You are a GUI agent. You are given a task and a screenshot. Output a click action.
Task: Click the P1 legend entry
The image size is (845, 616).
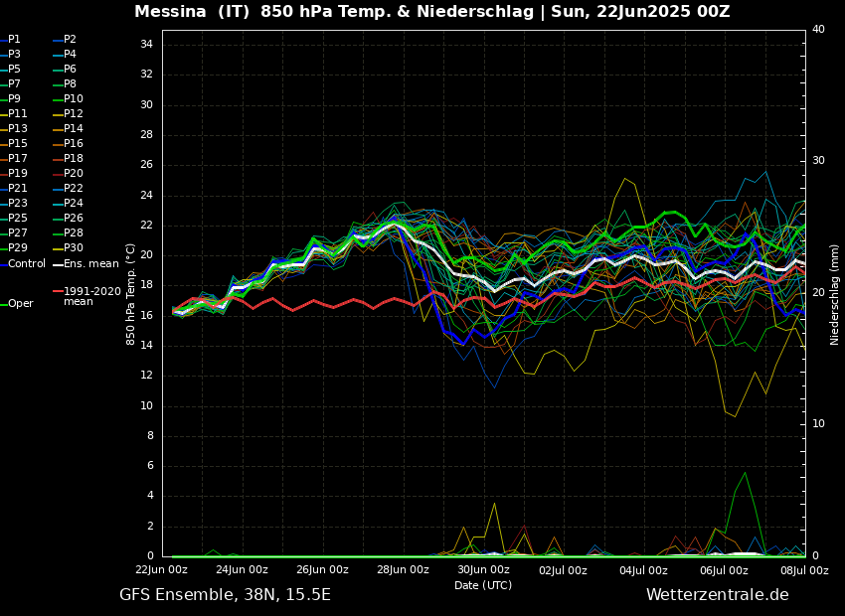pyautogui.click(x=14, y=40)
